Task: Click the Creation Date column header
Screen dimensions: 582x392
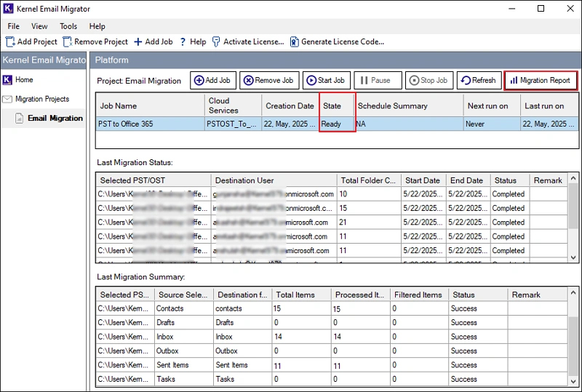Action: [x=290, y=105]
